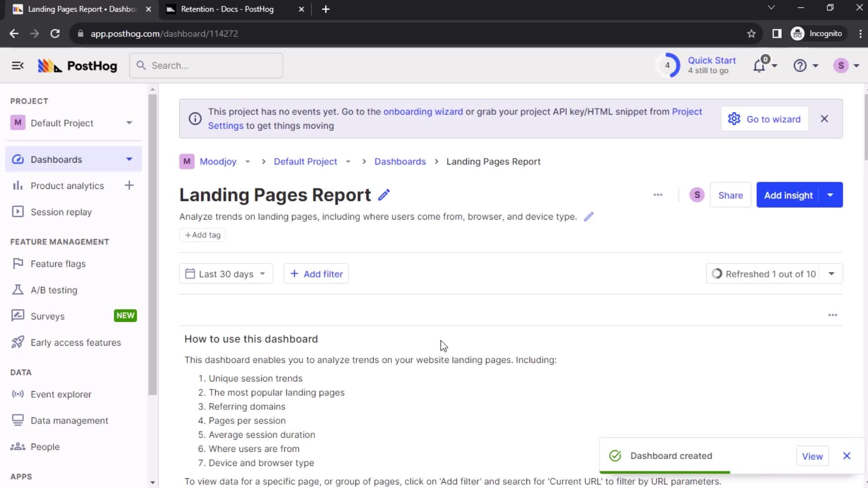The height and width of the screenshot is (488, 868).
Task: Click the Add filter button
Action: (316, 273)
